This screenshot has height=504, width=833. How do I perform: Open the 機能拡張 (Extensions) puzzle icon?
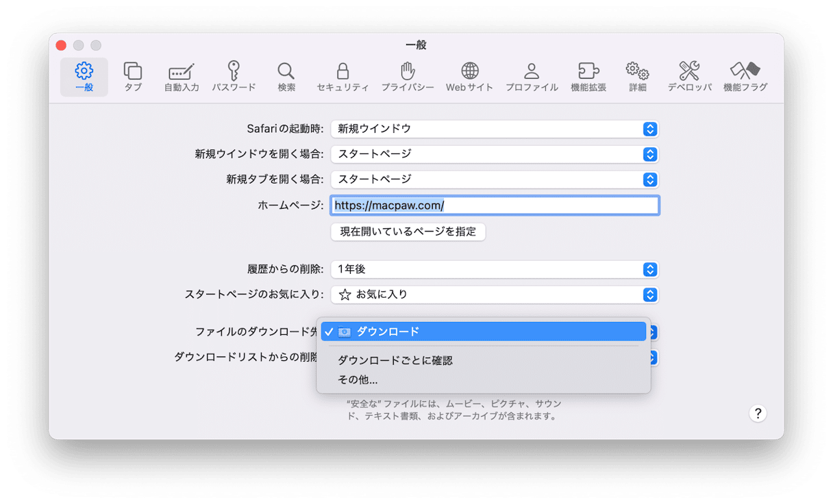click(x=588, y=76)
